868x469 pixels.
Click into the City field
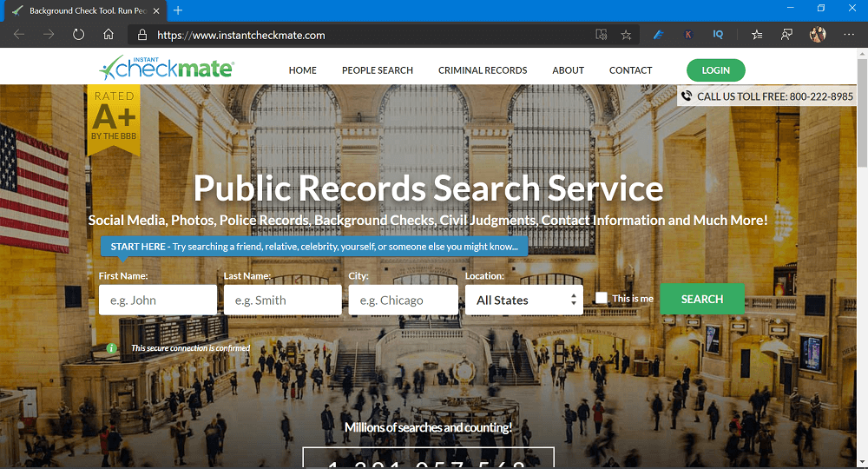pyautogui.click(x=403, y=300)
